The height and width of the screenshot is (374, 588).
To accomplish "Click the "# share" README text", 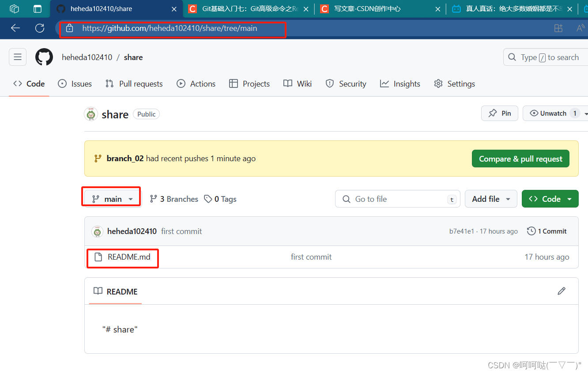I will pyautogui.click(x=120, y=329).
